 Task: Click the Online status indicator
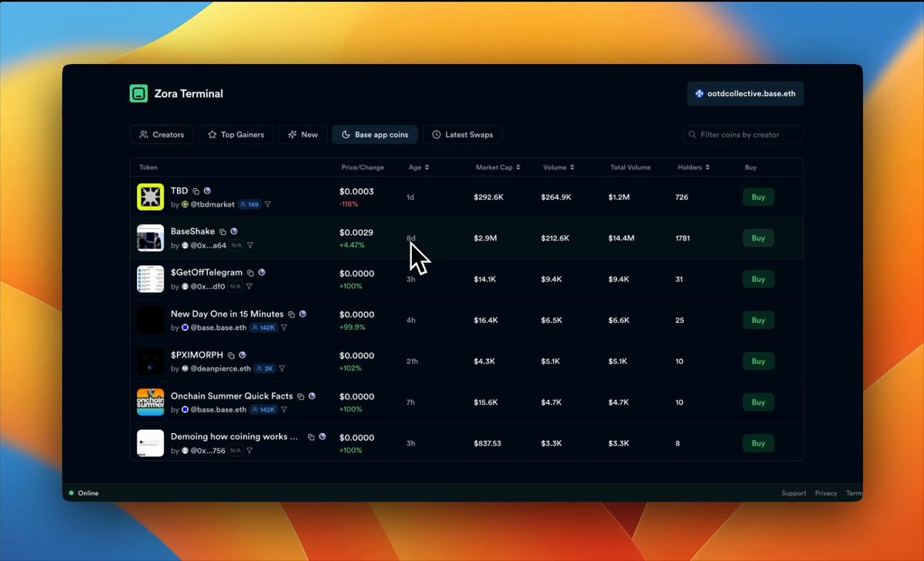point(84,493)
